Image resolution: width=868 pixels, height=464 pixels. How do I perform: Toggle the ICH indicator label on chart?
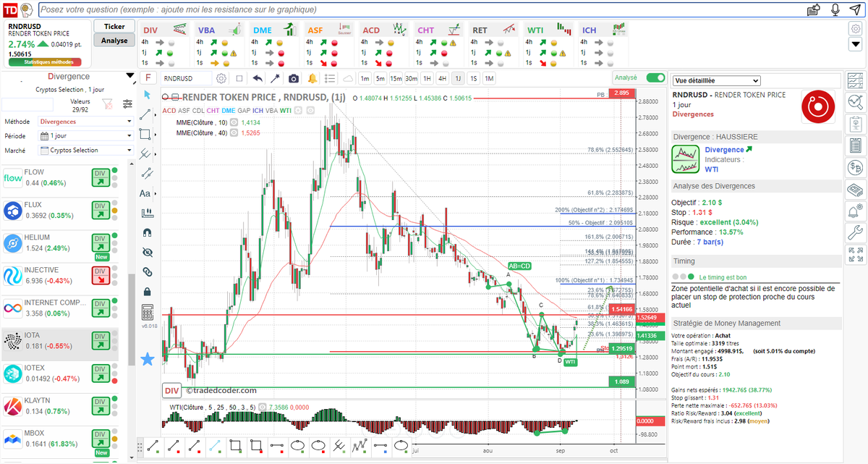[257, 110]
